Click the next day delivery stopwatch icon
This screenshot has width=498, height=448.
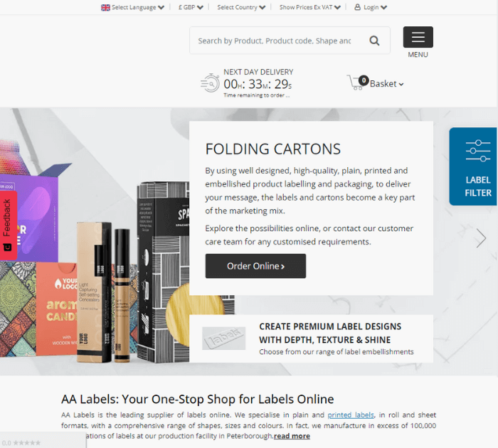click(210, 83)
